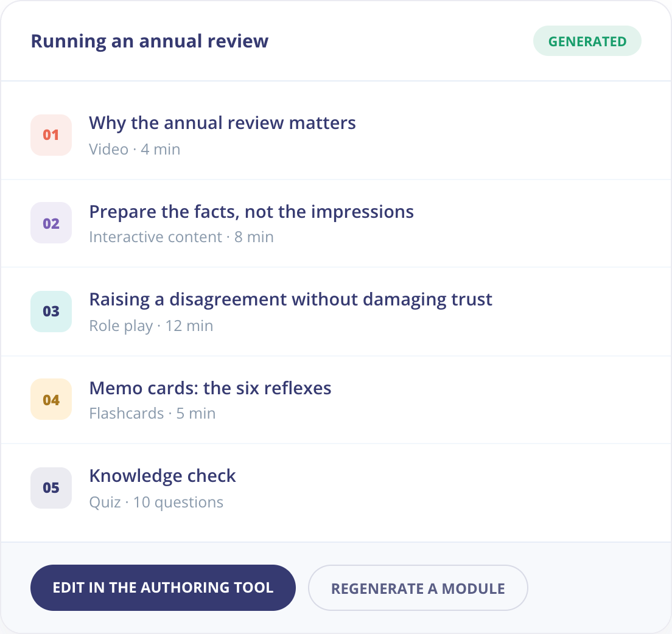Click the yellow 04 module badge

click(51, 399)
